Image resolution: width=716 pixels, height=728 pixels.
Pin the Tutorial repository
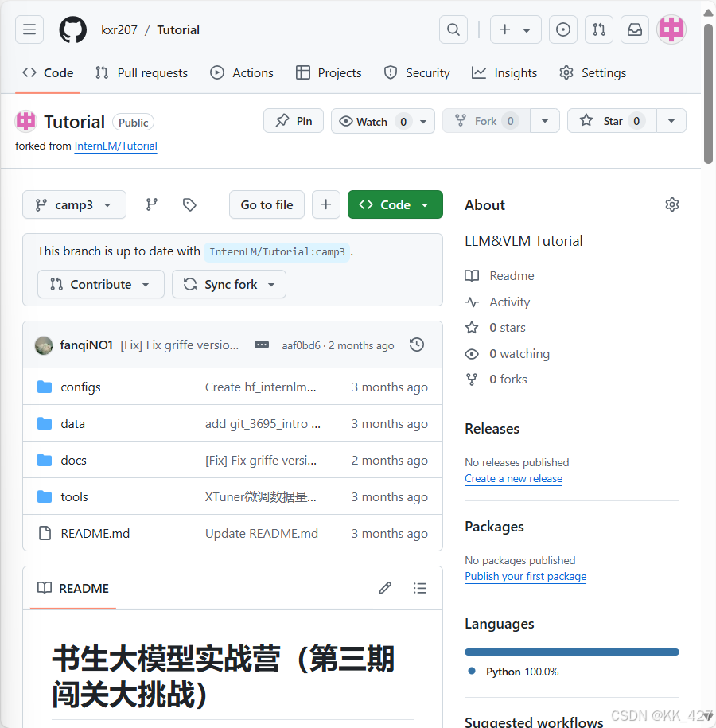(294, 121)
